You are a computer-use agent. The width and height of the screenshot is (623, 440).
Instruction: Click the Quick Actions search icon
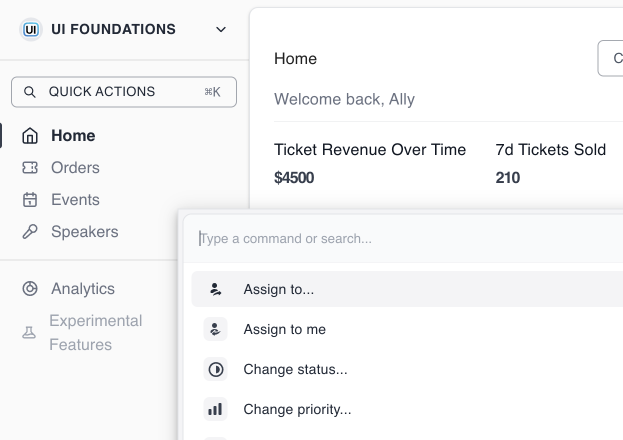pyautogui.click(x=30, y=92)
